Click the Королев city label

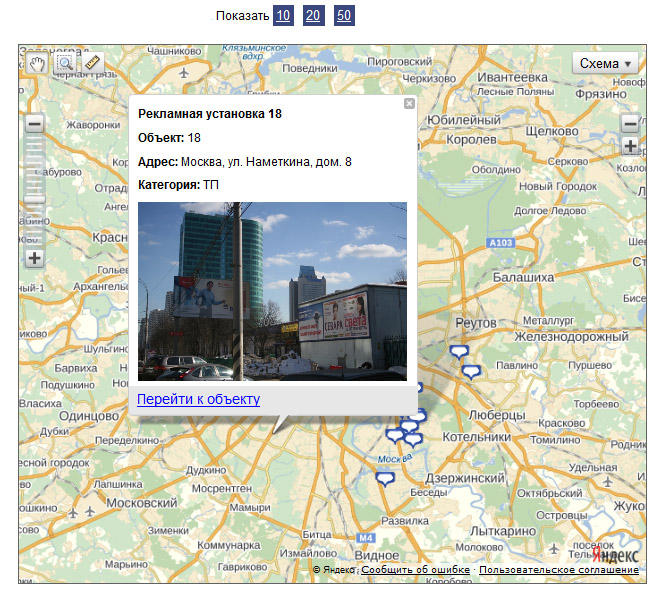coord(471,140)
